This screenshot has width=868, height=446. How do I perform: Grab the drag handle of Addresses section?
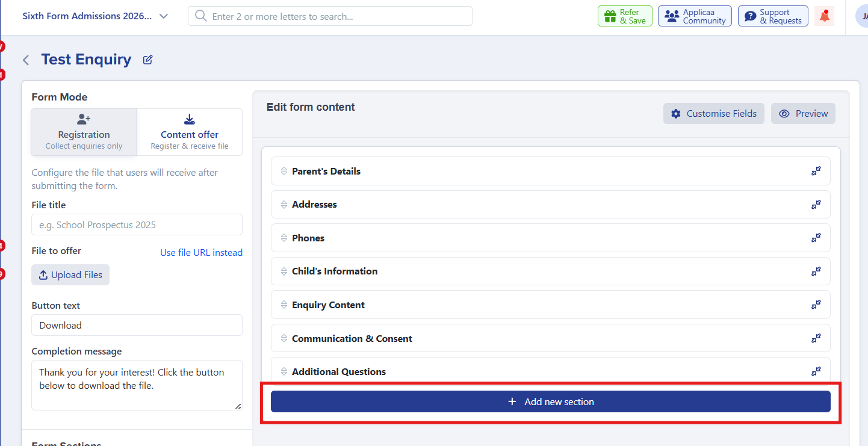pos(284,205)
